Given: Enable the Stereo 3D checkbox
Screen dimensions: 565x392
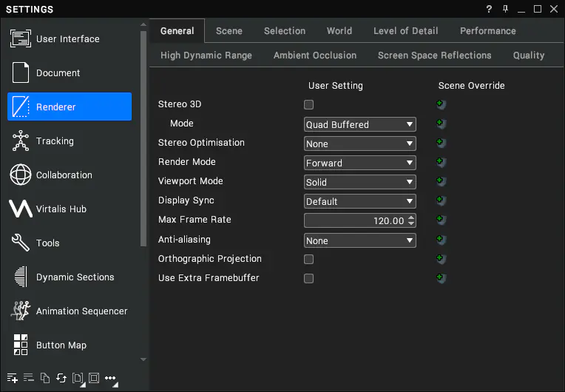Looking at the screenshot, I should (309, 105).
